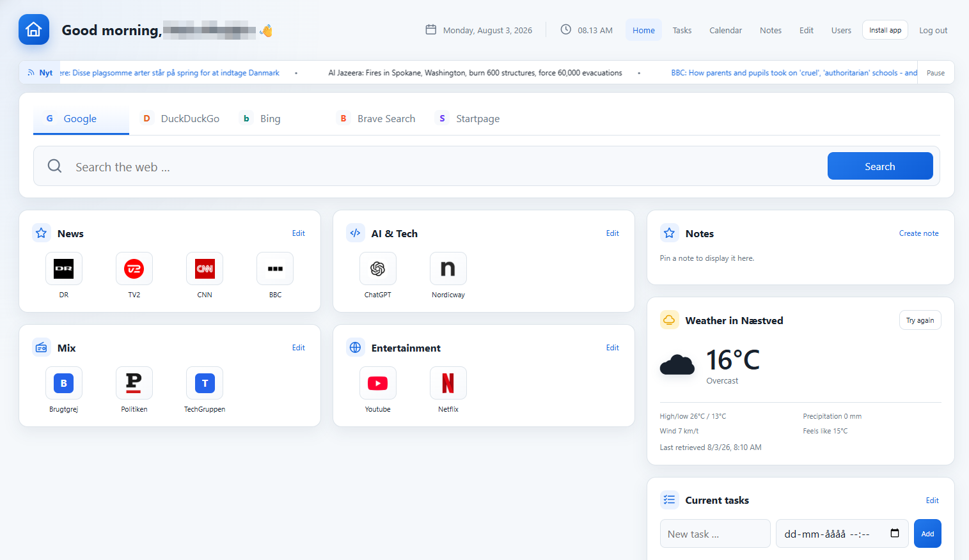The width and height of the screenshot is (969, 560).
Task: Open the BBC shortcut icon
Action: pos(275,268)
